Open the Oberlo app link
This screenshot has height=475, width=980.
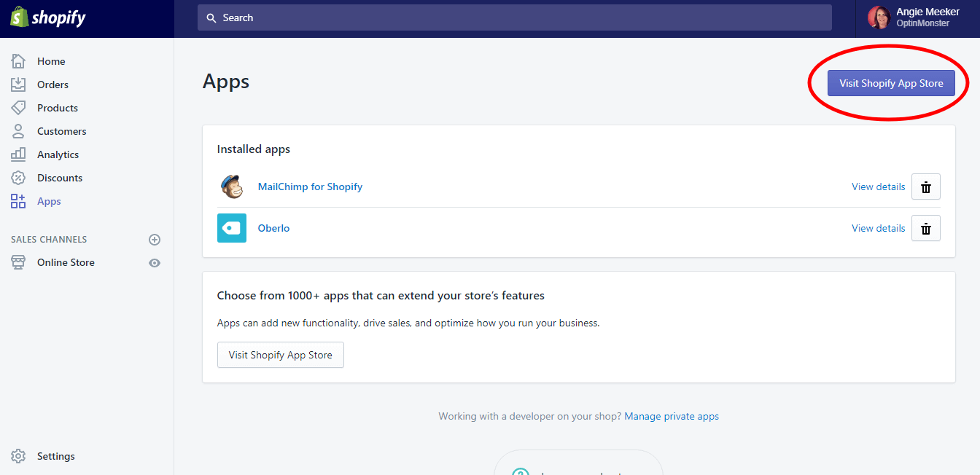[273, 228]
